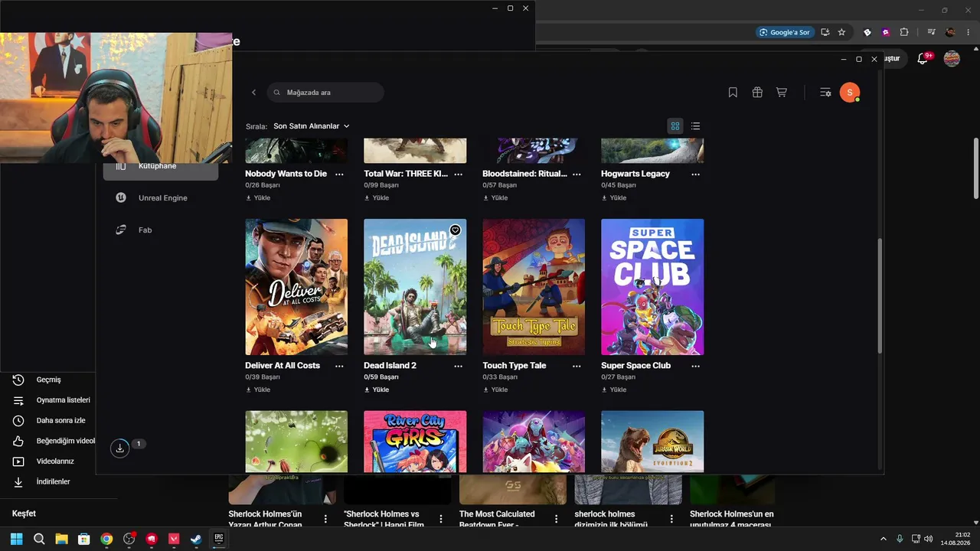Install Dead Island 2 via Yükle
The image size is (980, 551).
(377, 390)
